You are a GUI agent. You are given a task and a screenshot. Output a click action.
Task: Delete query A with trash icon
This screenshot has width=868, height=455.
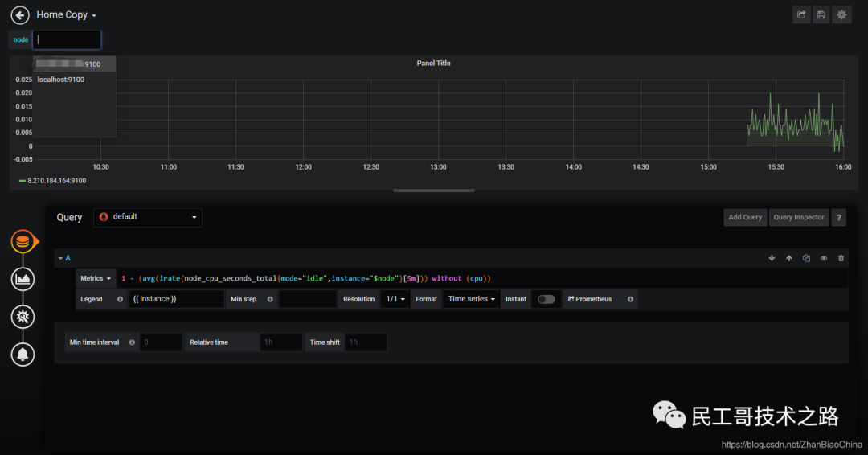pyautogui.click(x=841, y=258)
